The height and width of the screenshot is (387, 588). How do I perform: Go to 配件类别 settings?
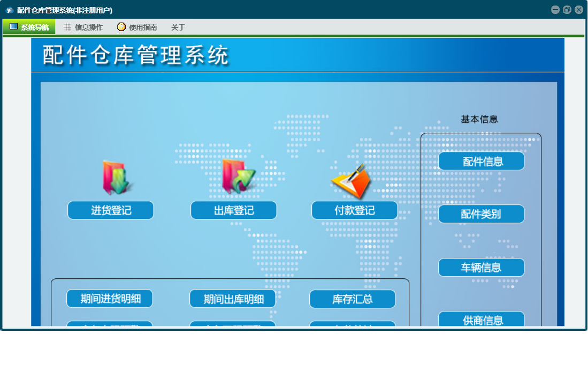tap(481, 214)
